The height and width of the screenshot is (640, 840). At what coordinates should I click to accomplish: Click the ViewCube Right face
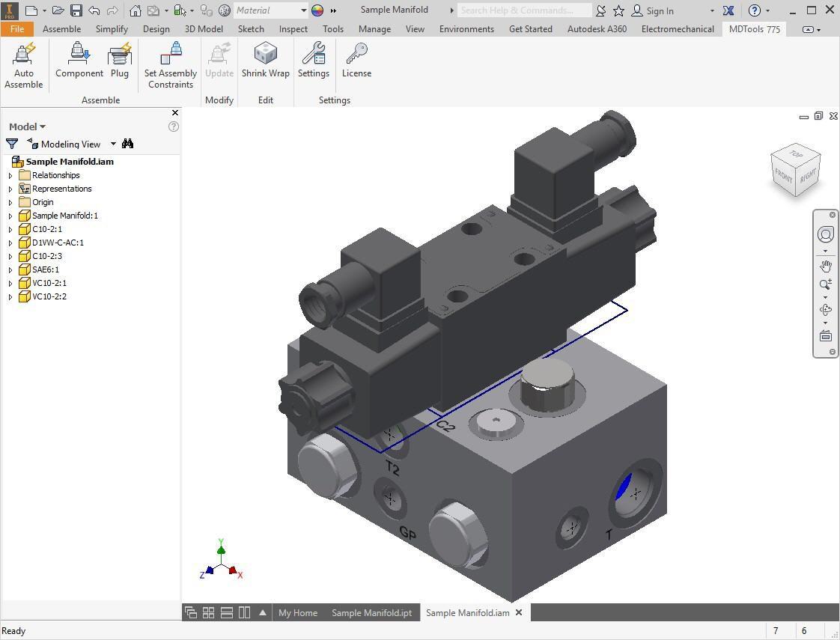coord(808,177)
